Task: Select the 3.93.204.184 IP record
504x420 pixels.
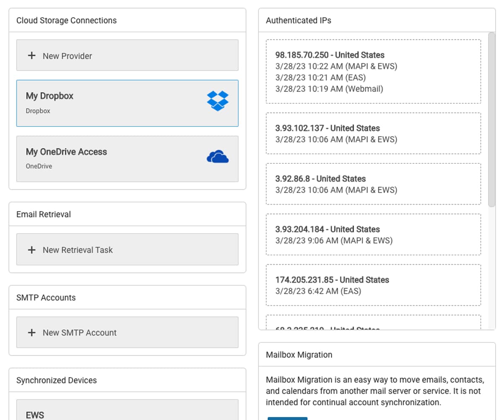Action: (x=373, y=234)
